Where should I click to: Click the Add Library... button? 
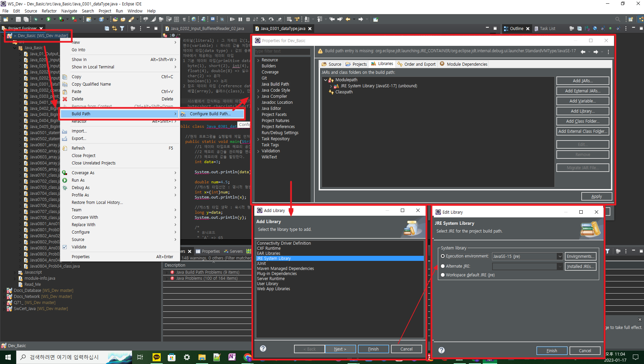pos(583,111)
